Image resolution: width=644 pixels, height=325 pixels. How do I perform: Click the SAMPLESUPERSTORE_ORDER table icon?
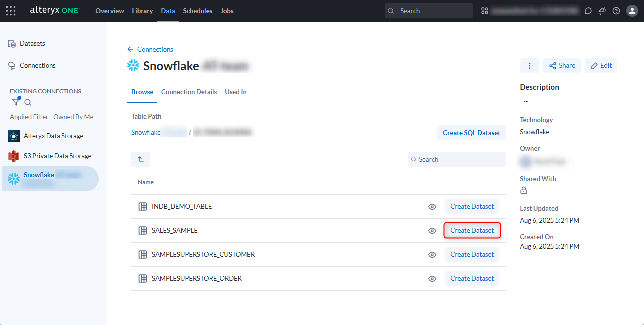[x=143, y=278]
